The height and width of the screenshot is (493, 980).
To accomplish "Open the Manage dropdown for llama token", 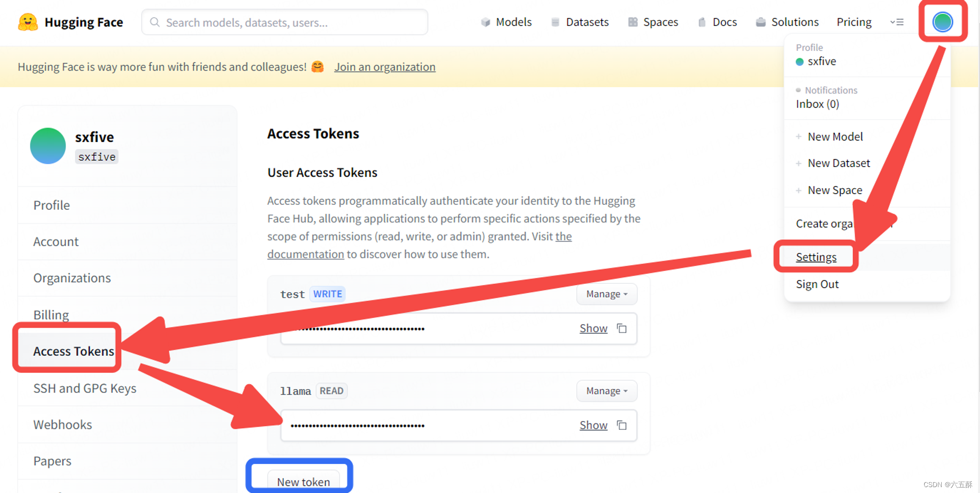I will tap(607, 391).
